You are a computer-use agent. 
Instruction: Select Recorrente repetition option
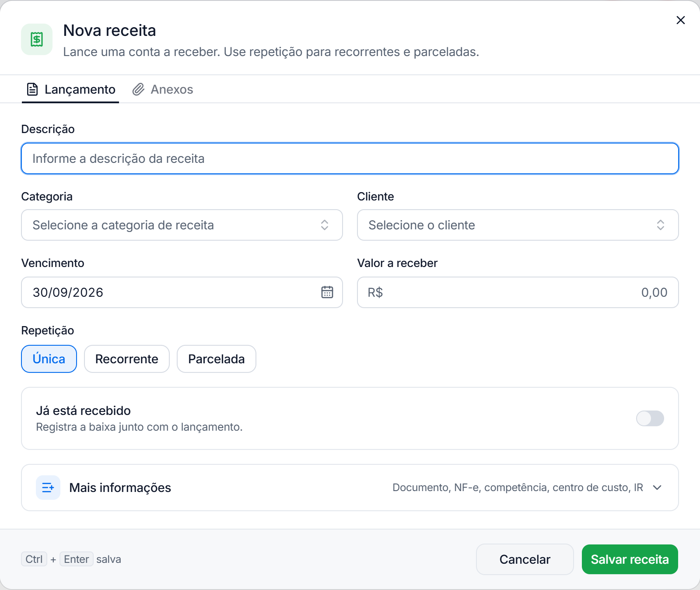127,359
